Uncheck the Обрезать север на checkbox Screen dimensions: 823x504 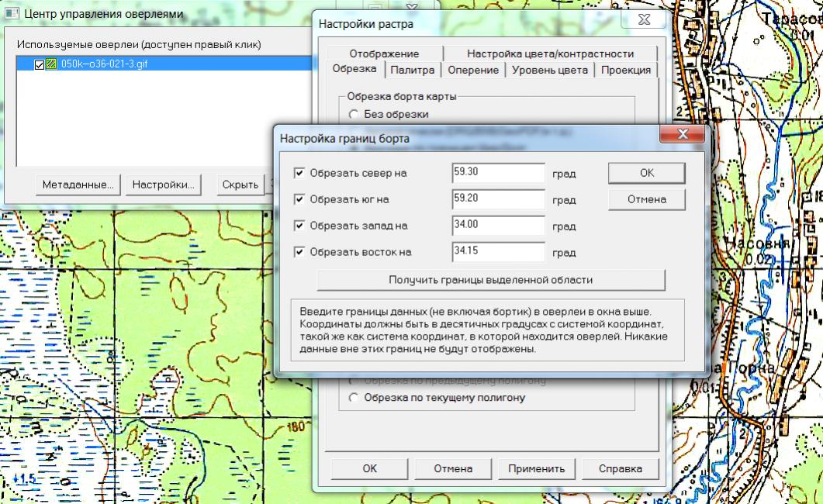pos(299,173)
